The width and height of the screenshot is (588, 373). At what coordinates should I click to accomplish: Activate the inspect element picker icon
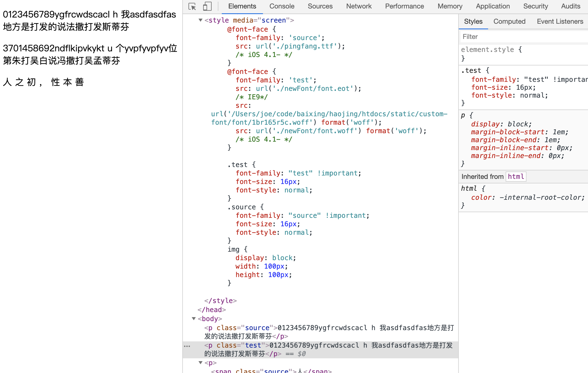coord(192,6)
